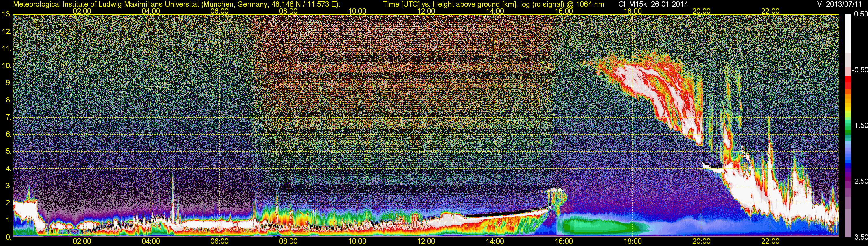The width and height of the screenshot is (868, 246).
Task: Click the 16:00 label on the bottom time axis
Action: pos(564,241)
